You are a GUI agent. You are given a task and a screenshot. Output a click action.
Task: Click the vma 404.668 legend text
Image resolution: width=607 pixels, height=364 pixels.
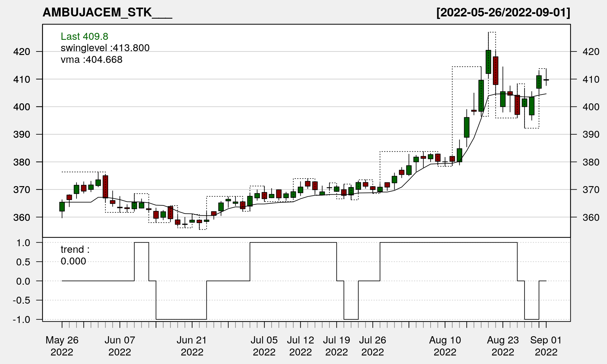[91, 59]
